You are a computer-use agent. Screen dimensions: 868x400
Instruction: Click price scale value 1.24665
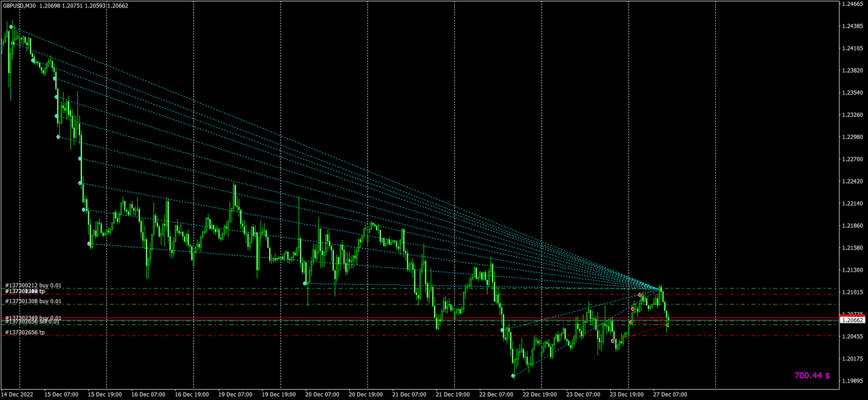(x=853, y=4)
